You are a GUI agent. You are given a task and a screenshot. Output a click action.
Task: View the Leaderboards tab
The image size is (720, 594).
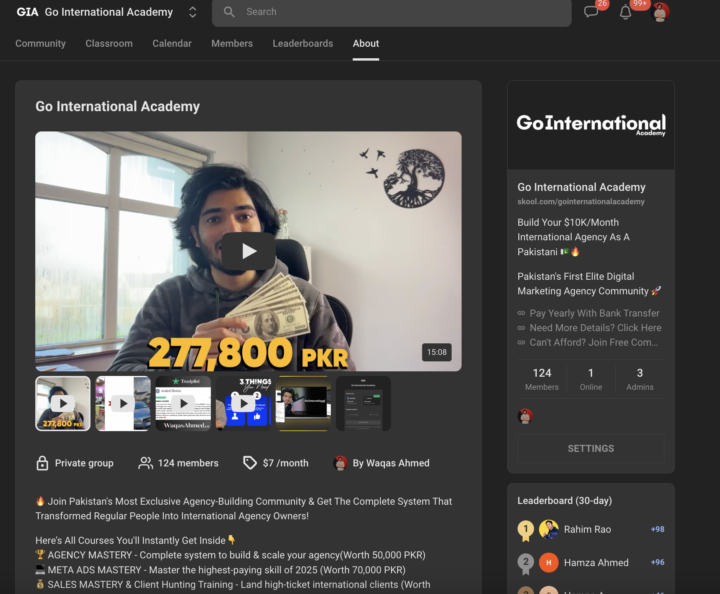pos(303,44)
